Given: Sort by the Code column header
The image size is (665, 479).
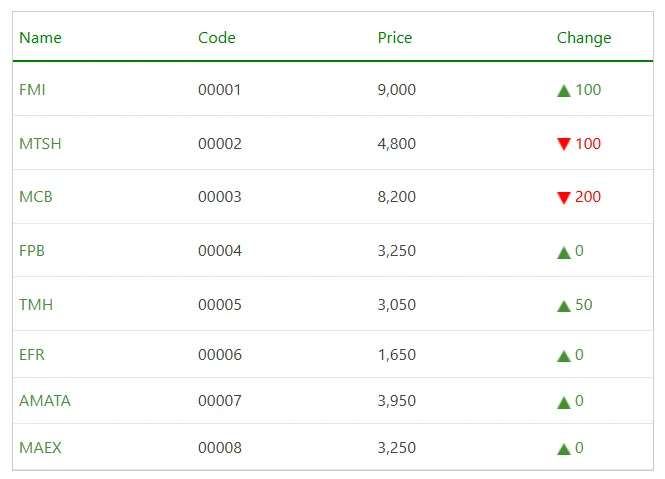Looking at the screenshot, I should pyautogui.click(x=217, y=38).
